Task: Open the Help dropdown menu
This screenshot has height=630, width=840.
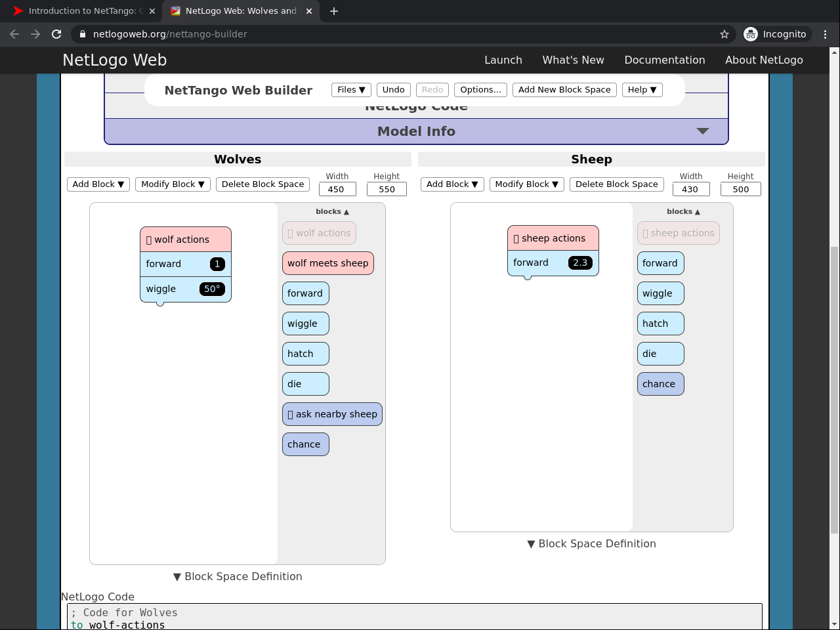Action: tap(642, 90)
